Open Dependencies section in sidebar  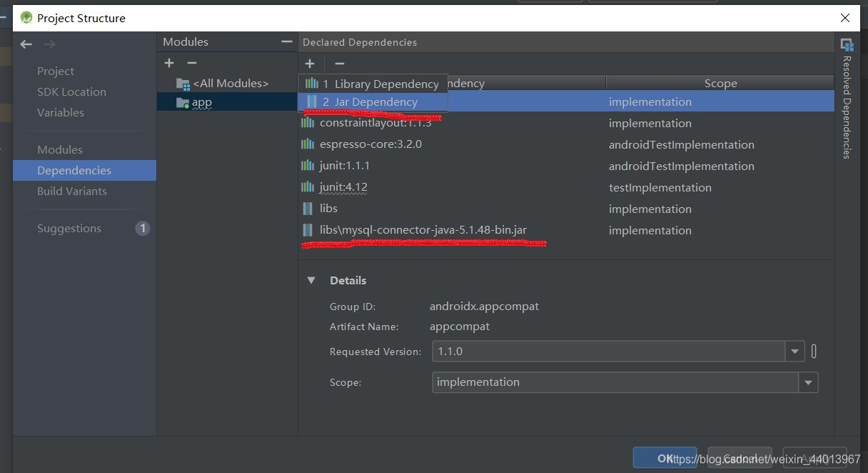pyautogui.click(x=84, y=170)
